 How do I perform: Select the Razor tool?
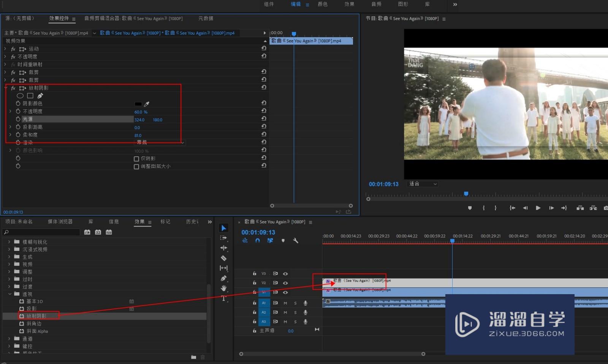coord(223,258)
